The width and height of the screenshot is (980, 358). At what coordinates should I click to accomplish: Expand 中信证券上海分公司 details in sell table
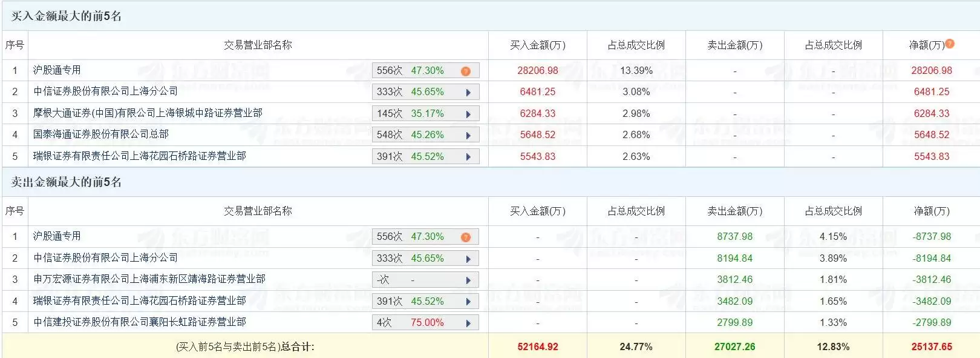pos(468,259)
